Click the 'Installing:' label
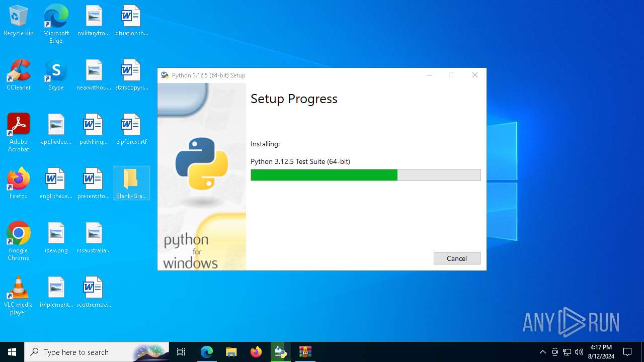The height and width of the screenshot is (362, 644). [x=265, y=144]
